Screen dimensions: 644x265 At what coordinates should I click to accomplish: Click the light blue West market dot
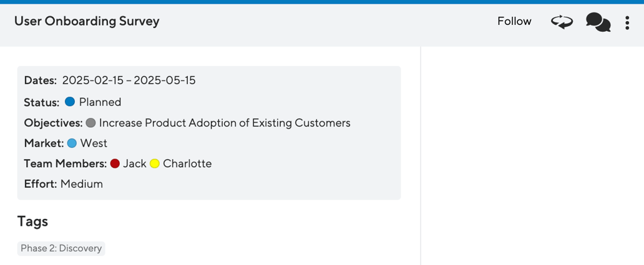(72, 143)
